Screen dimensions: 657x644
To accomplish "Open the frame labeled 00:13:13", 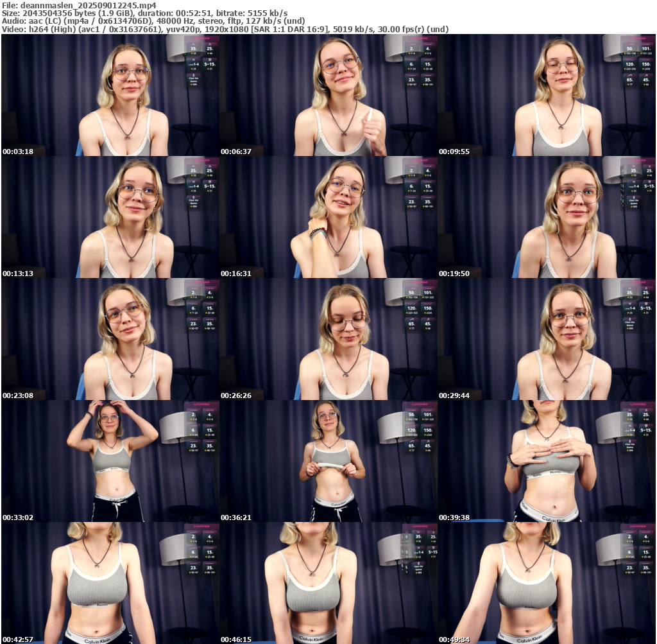I will (x=110, y=217).
